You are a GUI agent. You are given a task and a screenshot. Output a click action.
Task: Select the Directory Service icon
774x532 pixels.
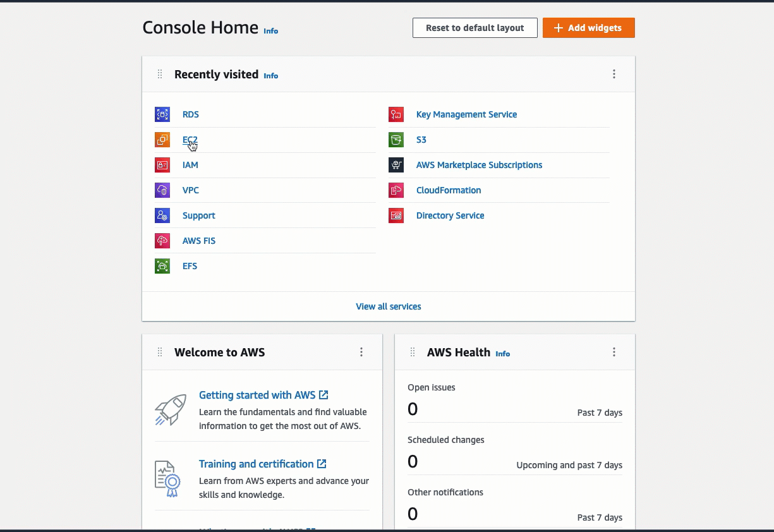point(396,215)
